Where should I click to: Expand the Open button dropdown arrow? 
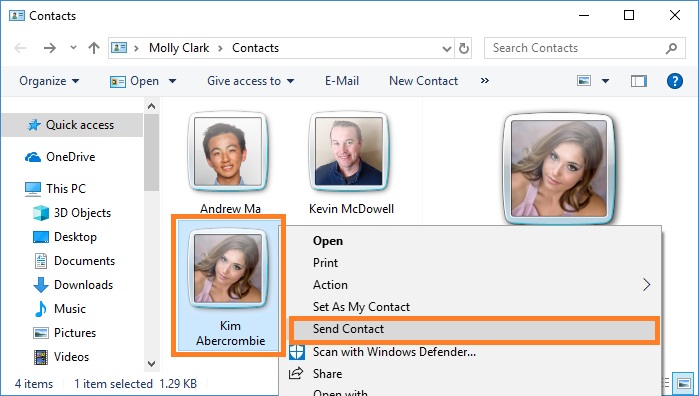click(172, 81)
